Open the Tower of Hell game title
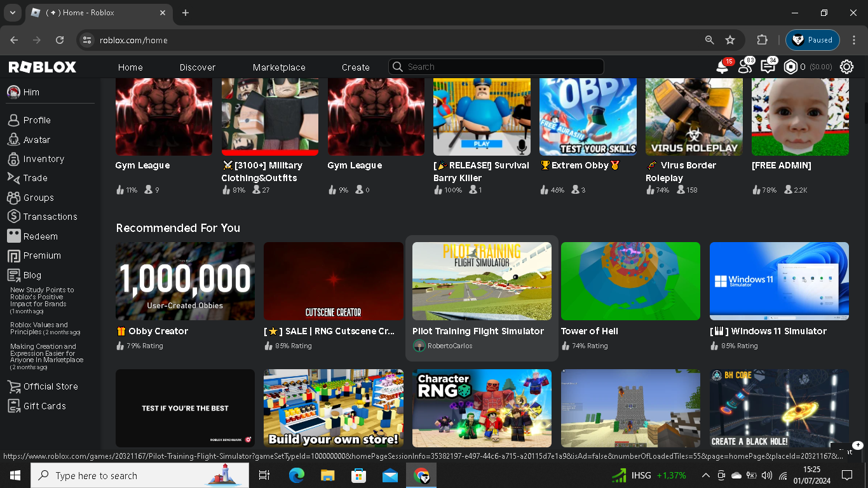 point(590,331)
